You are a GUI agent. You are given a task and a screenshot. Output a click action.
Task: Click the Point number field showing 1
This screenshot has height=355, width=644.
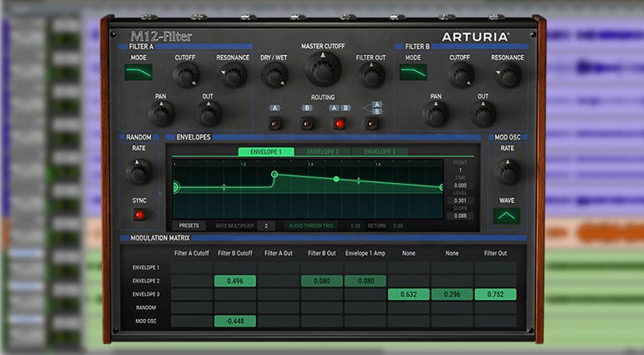pos(460,170)
